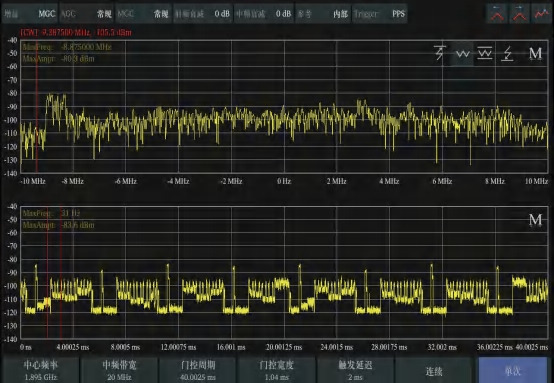Open the reference 内部 source selector
The height and width of the screenshot is (383, 554).
click(323, 14)
